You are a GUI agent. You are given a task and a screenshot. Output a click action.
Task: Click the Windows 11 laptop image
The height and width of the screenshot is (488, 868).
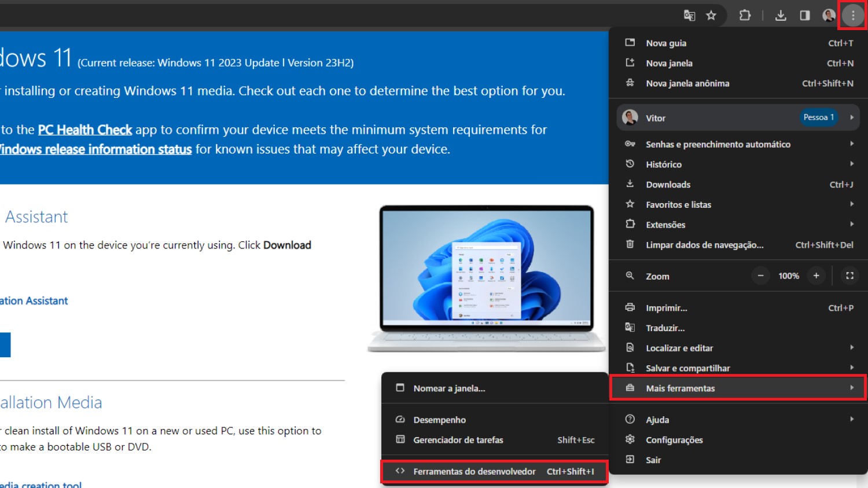pyautogui.click(x=487, y=278)
